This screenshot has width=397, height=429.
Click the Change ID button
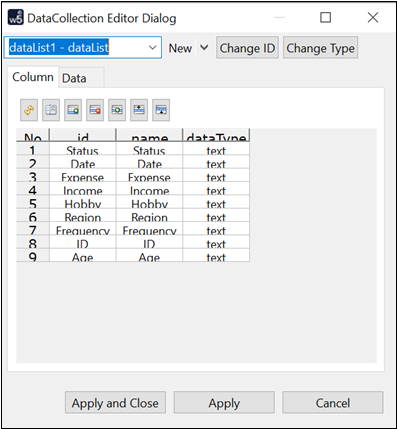pos(247,48)
